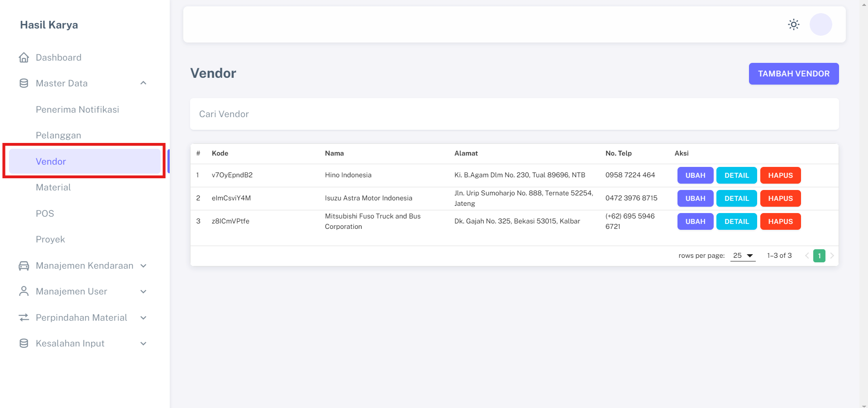Toggle the light/dark theme sun icon

pyautogui.click(x=793, y=24)
